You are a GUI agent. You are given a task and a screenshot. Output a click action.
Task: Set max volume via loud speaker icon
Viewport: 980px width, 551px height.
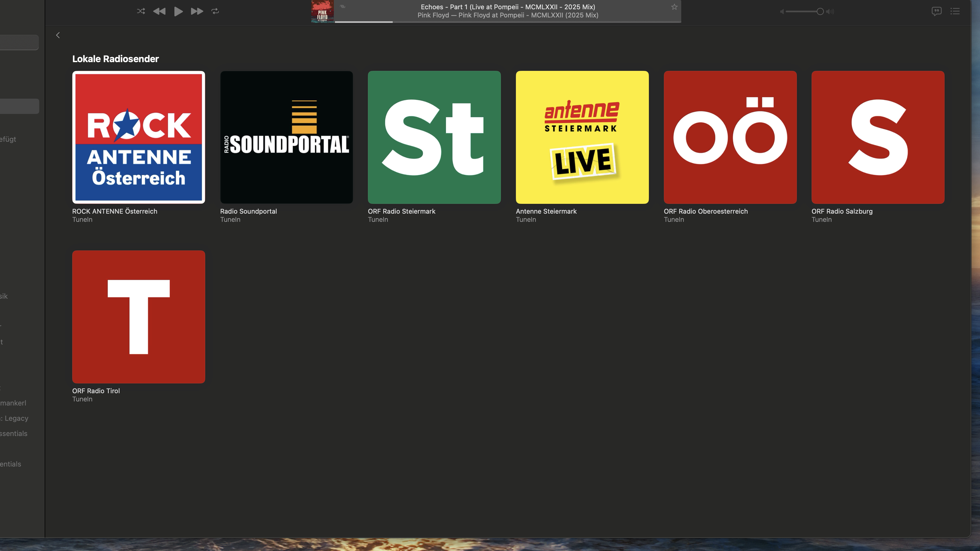click(830, 11)
